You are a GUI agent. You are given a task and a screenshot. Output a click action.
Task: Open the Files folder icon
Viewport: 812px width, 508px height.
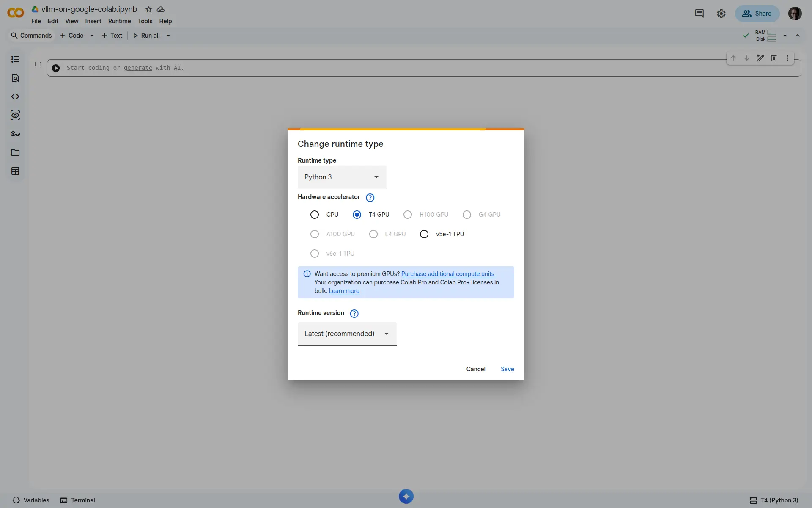click(15, 152)
